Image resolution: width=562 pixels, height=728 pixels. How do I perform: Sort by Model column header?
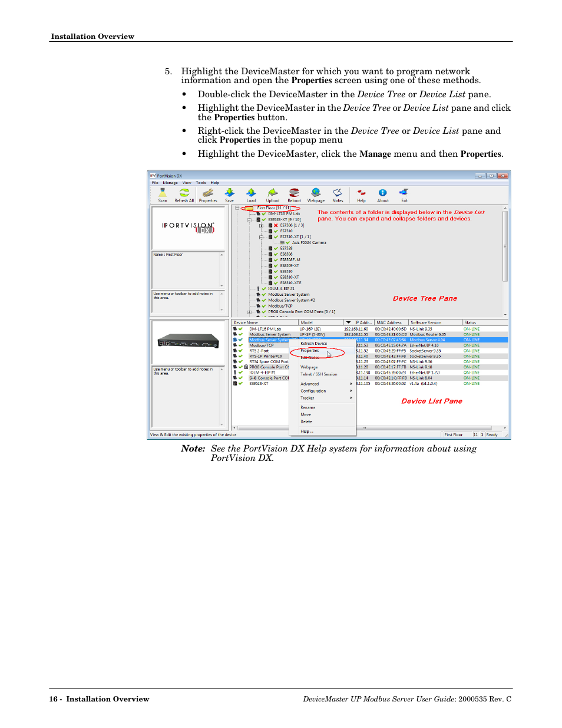tap(321, 322)
